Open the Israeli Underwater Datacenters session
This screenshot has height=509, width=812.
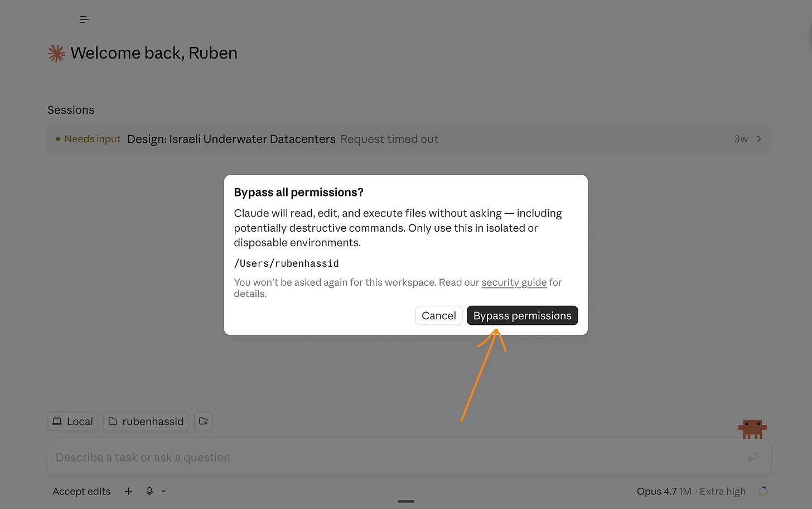click(x=409, y=139)
